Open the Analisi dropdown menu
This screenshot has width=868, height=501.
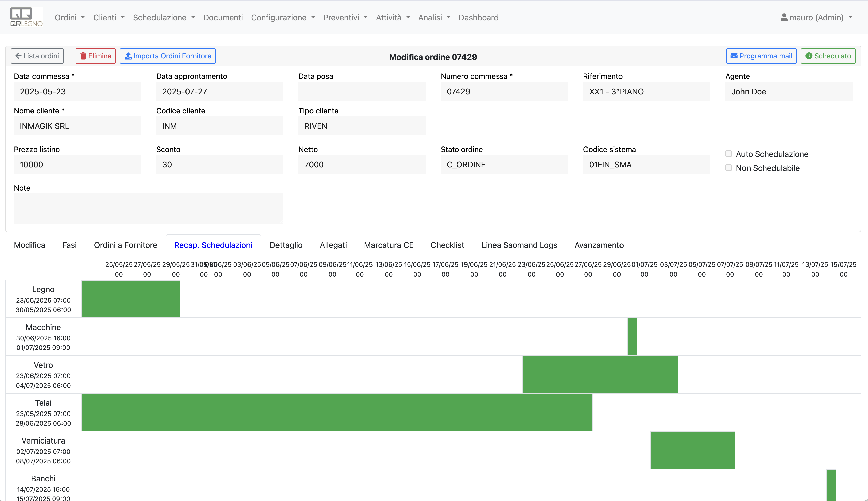pyautogui.click(x=434, y=18)
